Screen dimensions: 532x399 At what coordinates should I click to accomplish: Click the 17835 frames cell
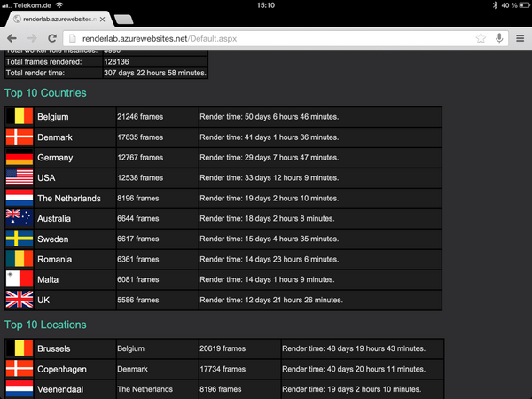point(158,137)
